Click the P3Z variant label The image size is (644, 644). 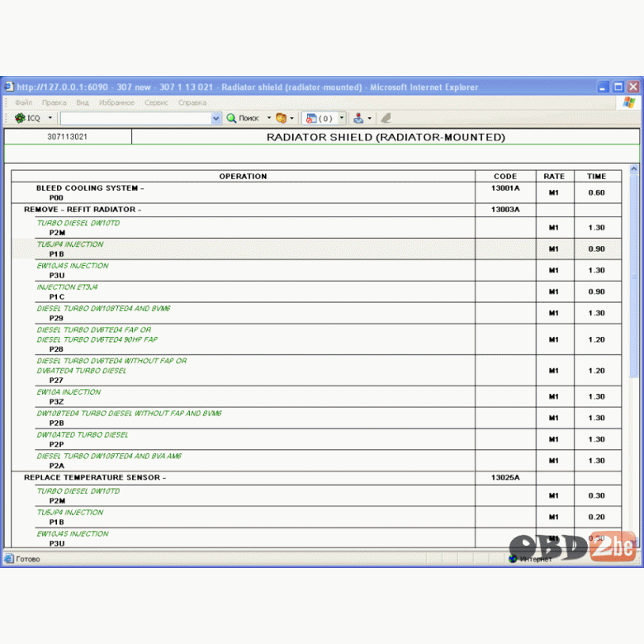pyautogui.click(x=56, y=402)
